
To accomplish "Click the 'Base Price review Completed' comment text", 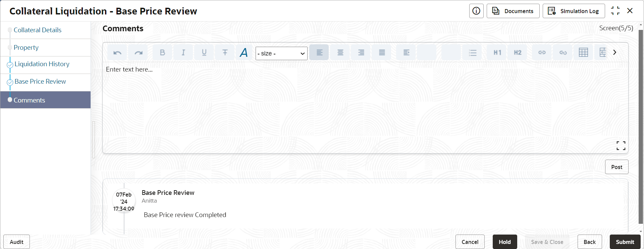I will (185, 215).
